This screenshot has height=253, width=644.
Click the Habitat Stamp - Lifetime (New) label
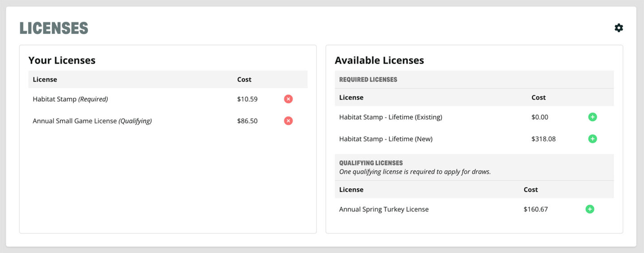[386, 139]
